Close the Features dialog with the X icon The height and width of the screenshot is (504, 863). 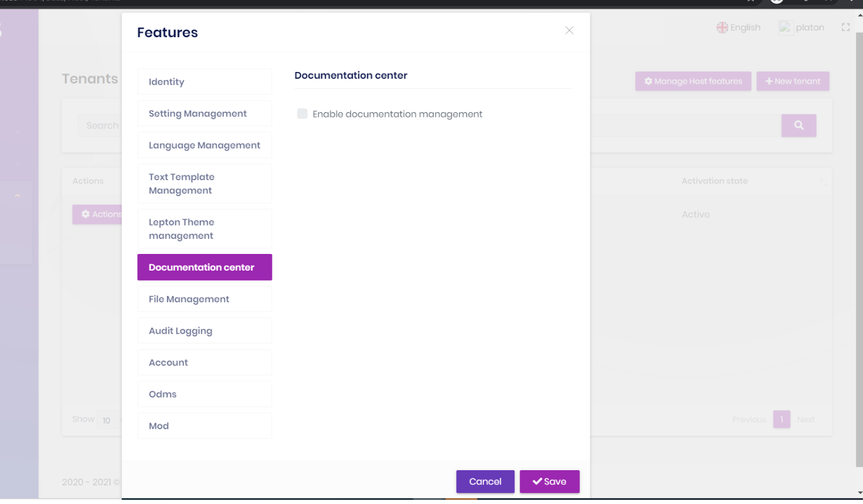[569, 30]
